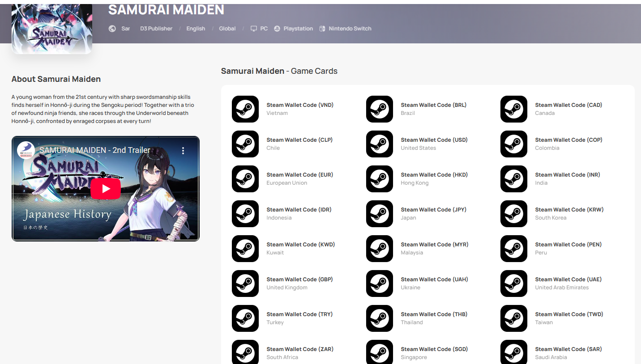Viewport: 641px width, 364px height.
Task: Open Steam Wallet Code (JPY) link
Action: (x=434, y=210)
